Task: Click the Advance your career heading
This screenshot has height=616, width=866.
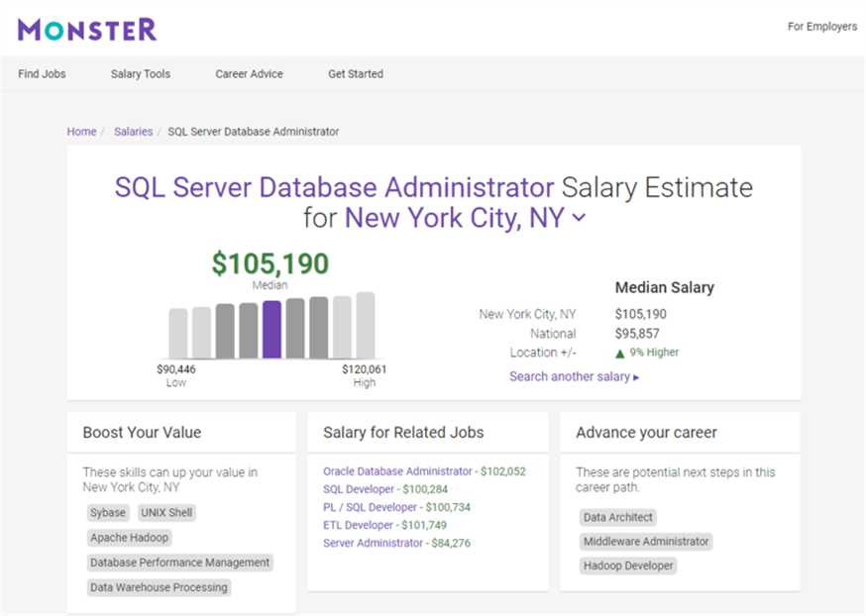Action: [x=646, y=432]
